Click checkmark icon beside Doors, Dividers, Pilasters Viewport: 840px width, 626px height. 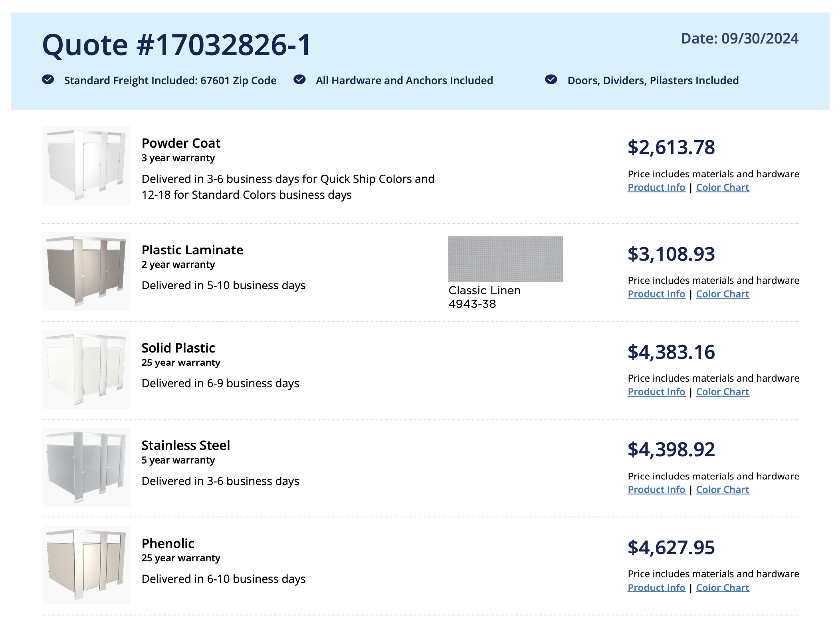[x=551, y=79]
